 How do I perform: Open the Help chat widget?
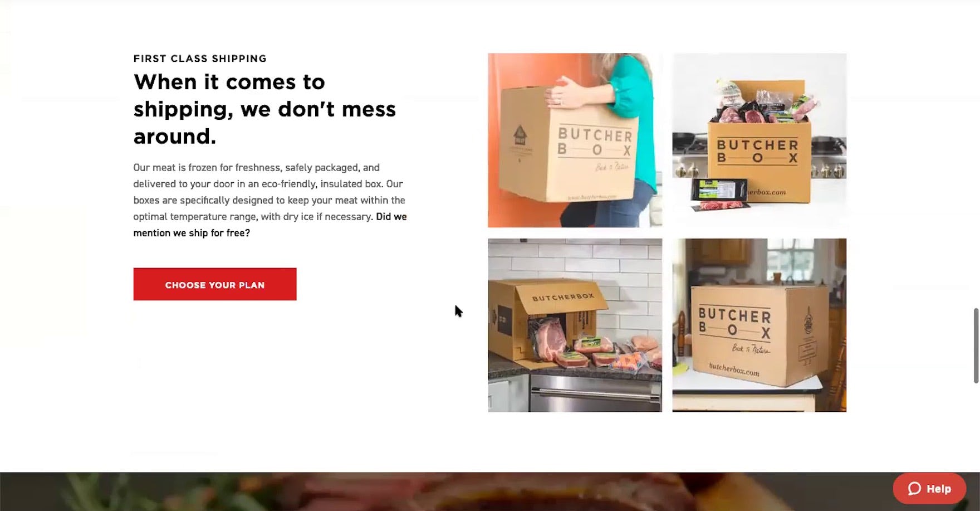[929, 489]
